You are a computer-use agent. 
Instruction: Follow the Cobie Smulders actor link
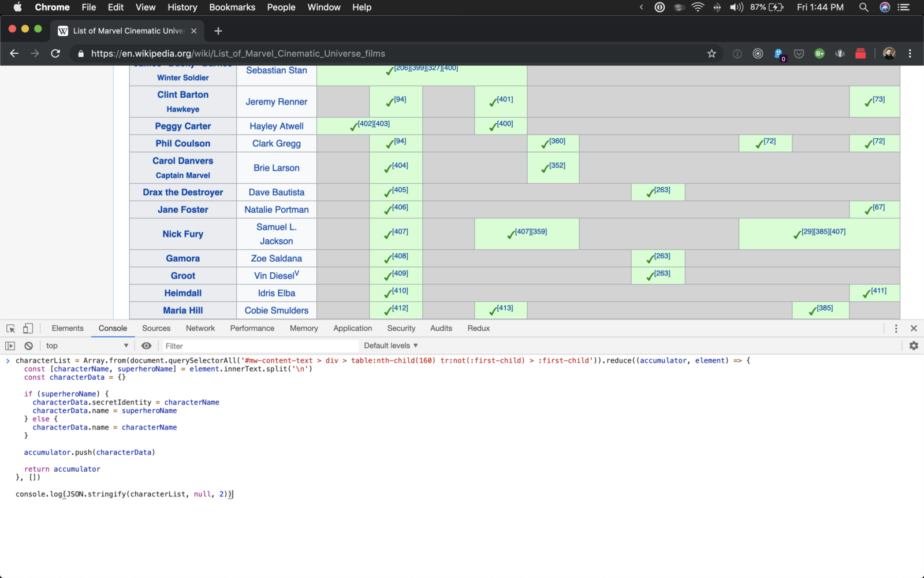tap(277, 310)
